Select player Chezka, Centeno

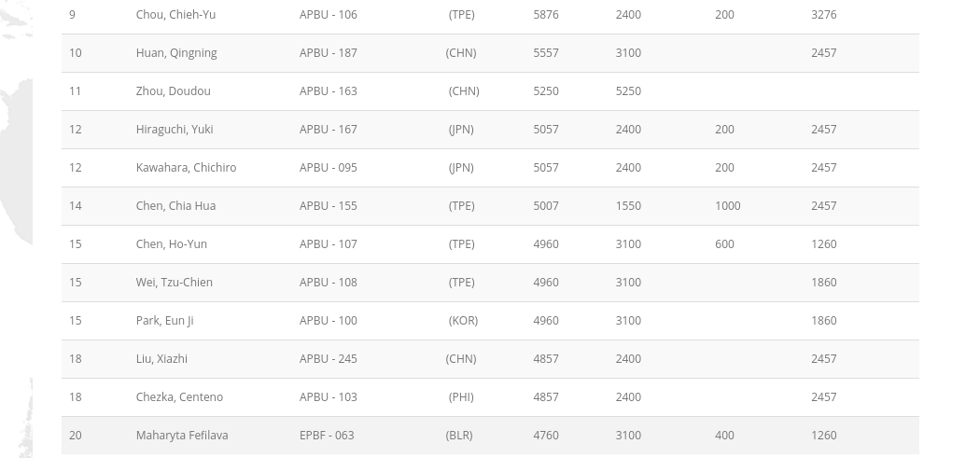tap(179, 397)
